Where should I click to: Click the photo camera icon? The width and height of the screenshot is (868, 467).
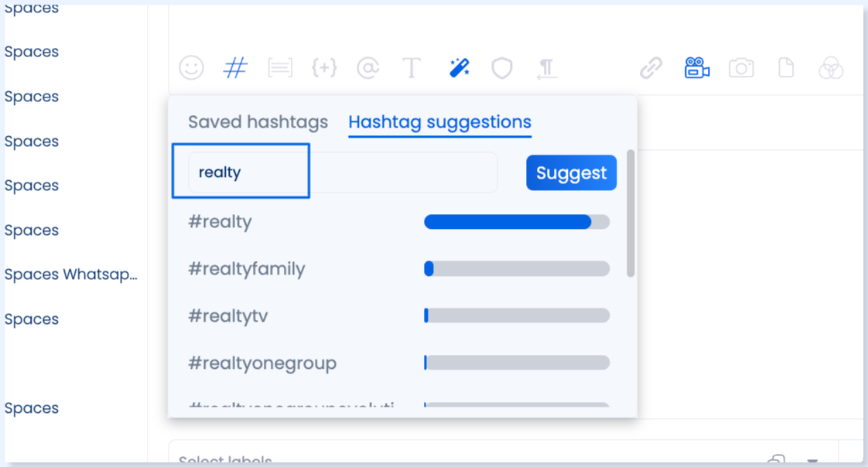[741, 68]
